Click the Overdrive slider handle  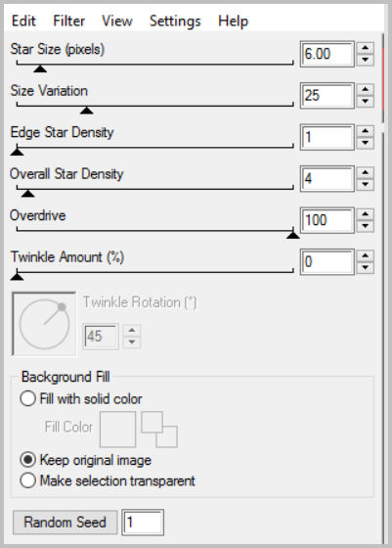293,235
